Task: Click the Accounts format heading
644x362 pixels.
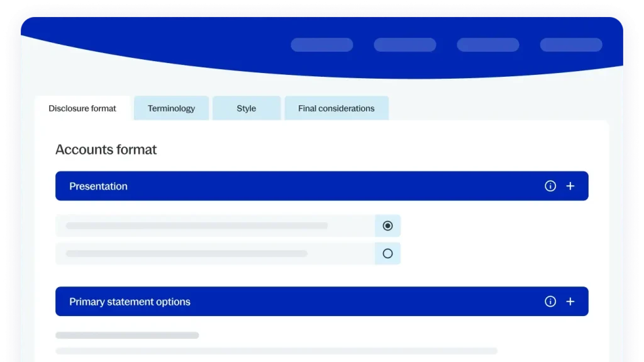Action: click(106, 150)
